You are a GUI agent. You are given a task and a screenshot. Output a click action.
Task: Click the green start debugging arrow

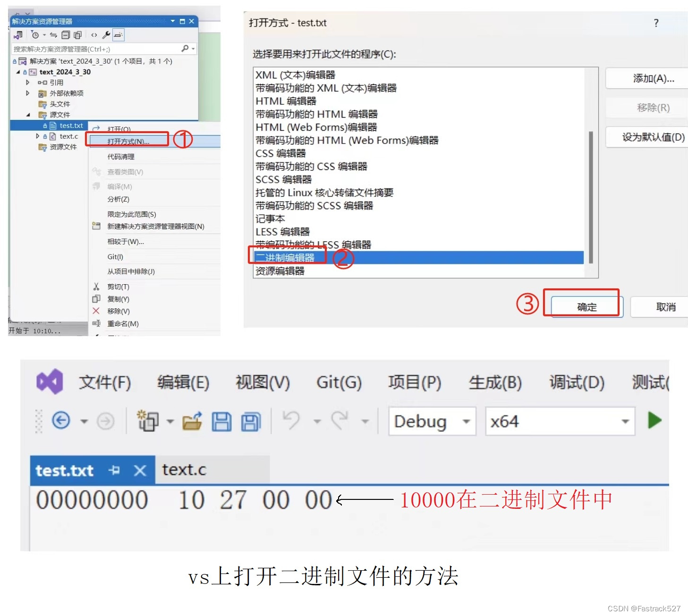(x=654, y=420)
